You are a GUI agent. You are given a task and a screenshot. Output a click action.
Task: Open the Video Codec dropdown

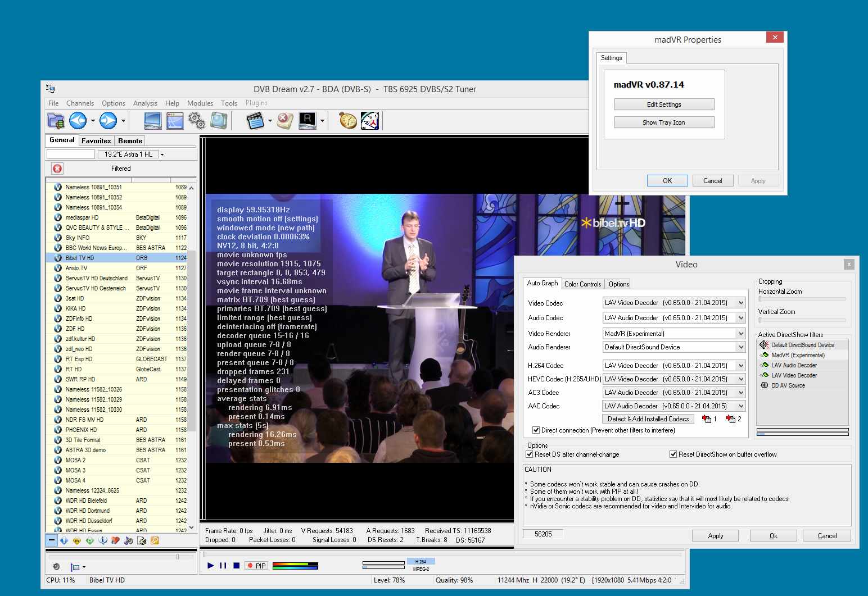tap(674, 303)
